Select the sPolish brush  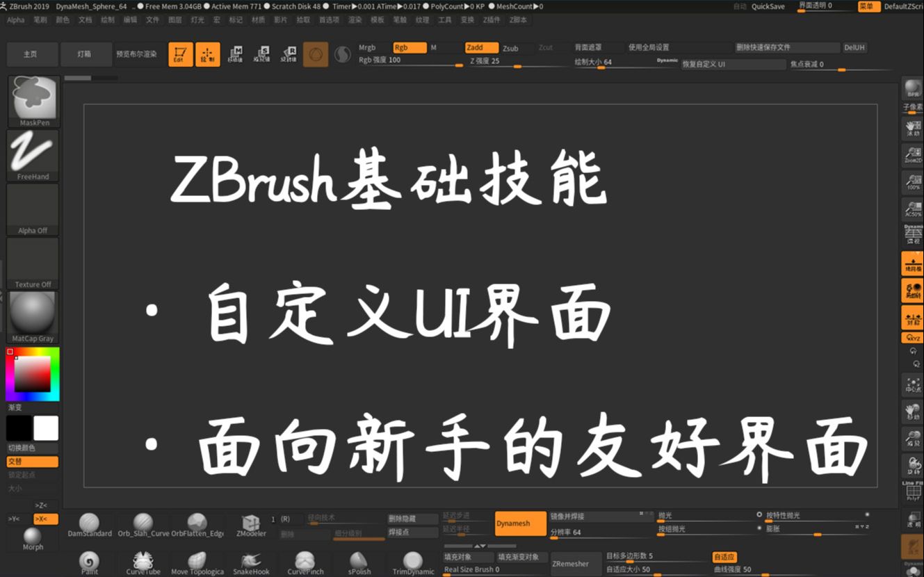359,564
